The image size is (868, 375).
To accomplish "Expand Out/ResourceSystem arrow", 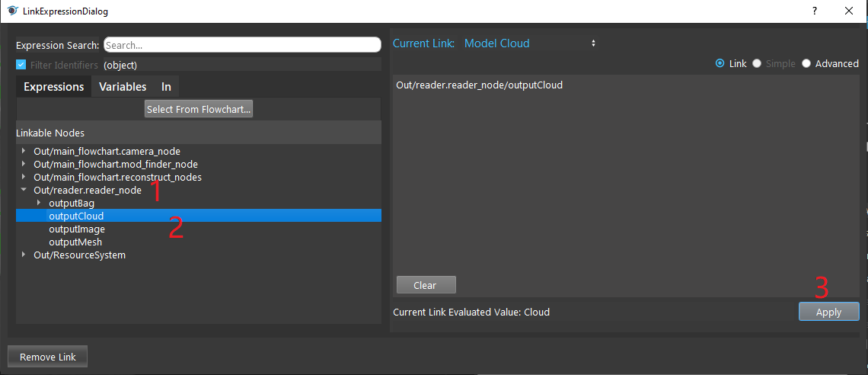I will click(24, 255).
